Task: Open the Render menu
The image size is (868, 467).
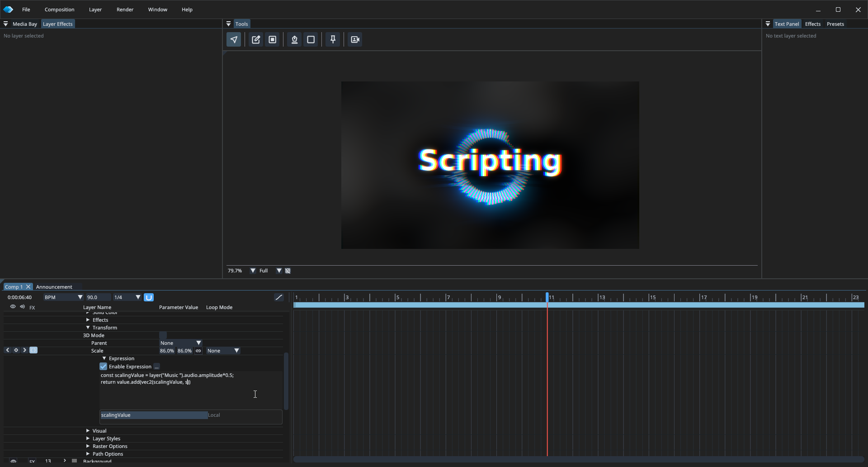Action: pyautogui.click(x=125, y=10)
